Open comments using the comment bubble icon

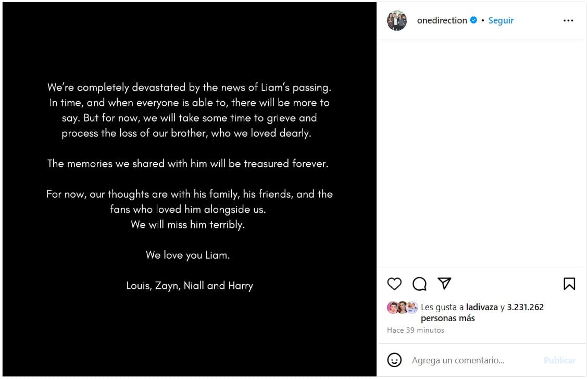click(419, 284)
